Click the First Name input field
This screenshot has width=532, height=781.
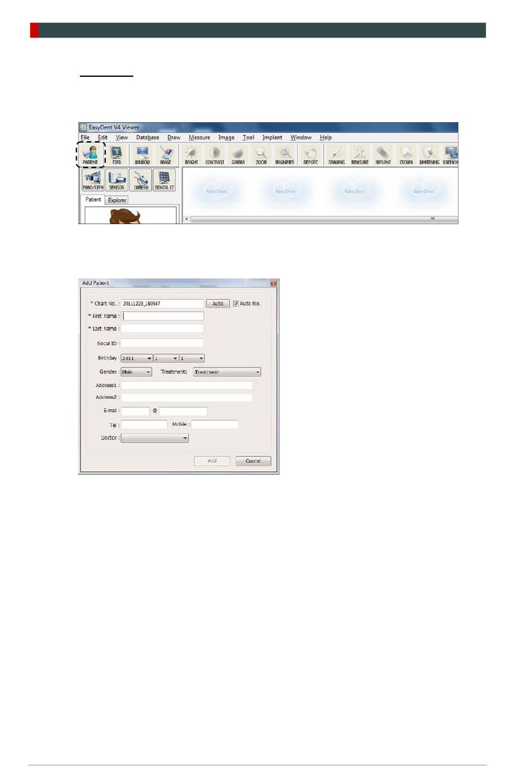(x=162, y=316)
